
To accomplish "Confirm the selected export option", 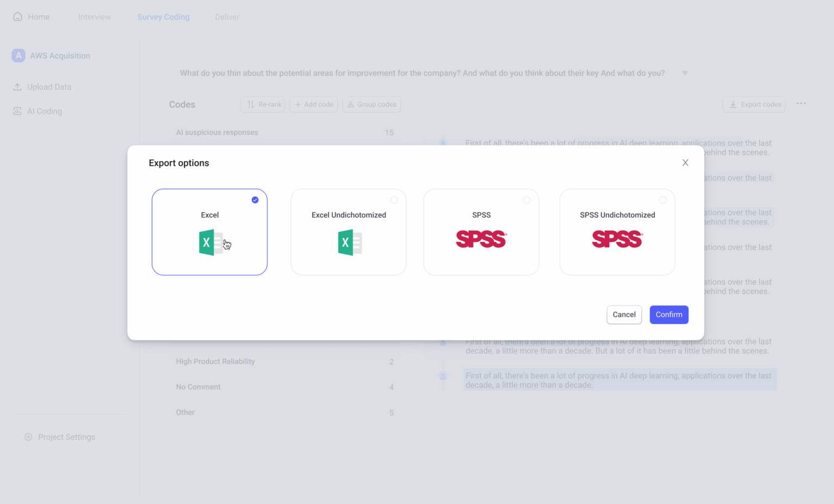I will [669, 315].
